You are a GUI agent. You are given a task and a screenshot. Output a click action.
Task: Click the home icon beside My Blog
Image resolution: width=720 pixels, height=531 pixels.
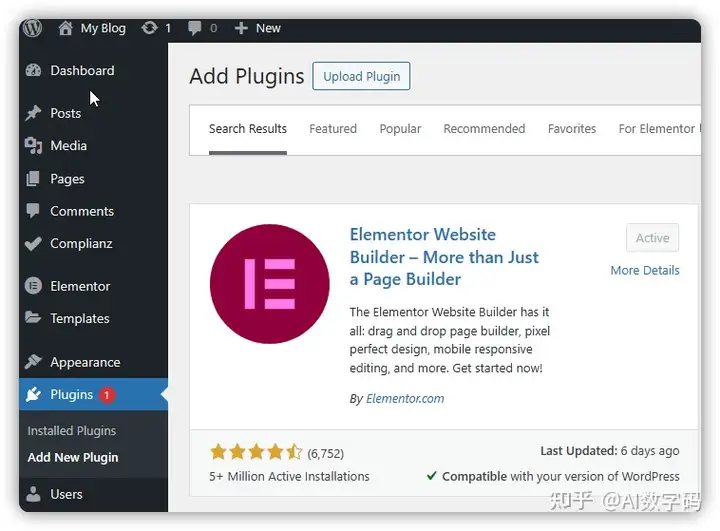(65, 28)
